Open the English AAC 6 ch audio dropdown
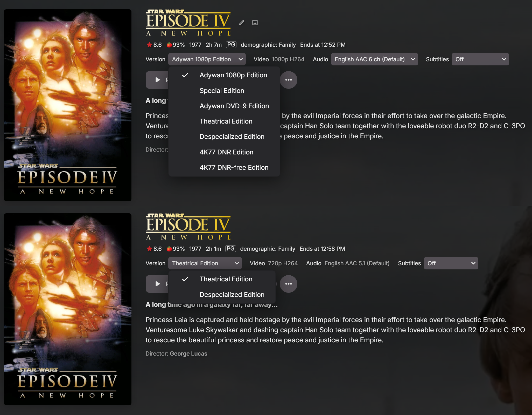This screenshot has width=532, height=415. 374,59
